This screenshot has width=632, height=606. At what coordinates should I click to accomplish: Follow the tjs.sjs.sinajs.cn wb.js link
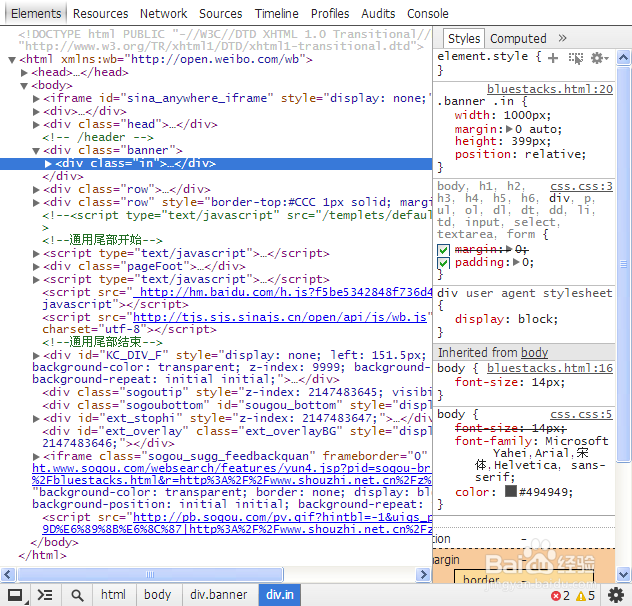coord(280,317)
